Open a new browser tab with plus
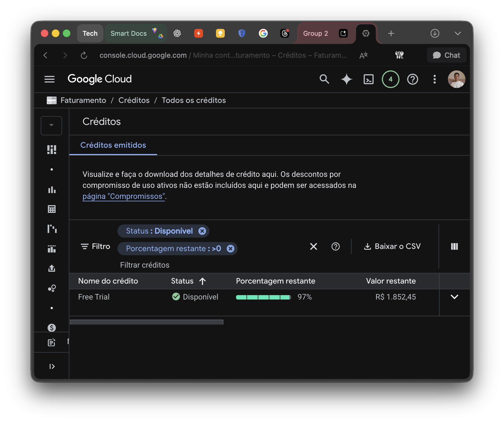Screen dimensions: 504x423 click(391, 33)
